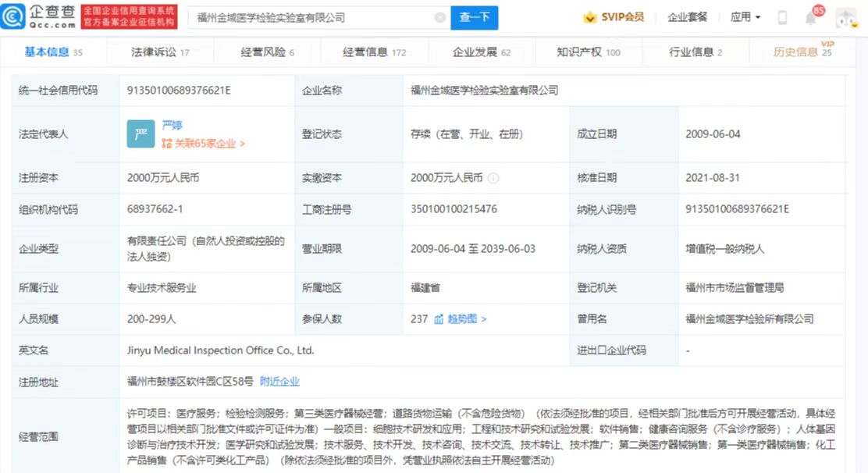Switch to 经营信息 tab
868x473 pixels.
tap(374, 52)
